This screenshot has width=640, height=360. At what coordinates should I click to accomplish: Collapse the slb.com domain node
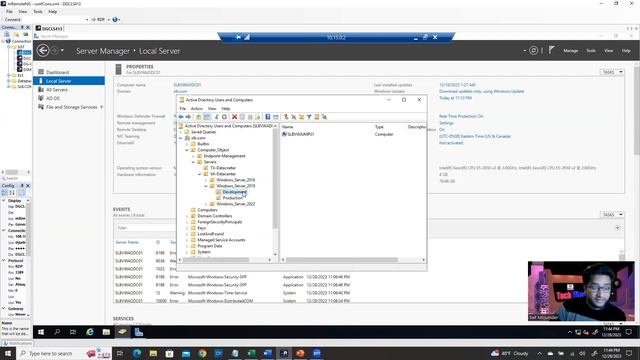[181, 138]
